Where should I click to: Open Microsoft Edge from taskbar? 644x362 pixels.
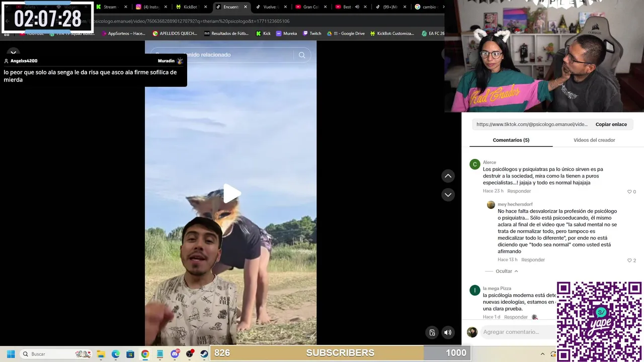[115, 354]
